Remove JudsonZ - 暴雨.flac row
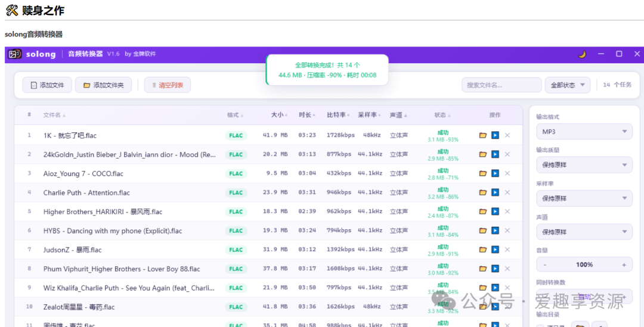The width and height of the screenshot is (644, 327). [507, 249]
